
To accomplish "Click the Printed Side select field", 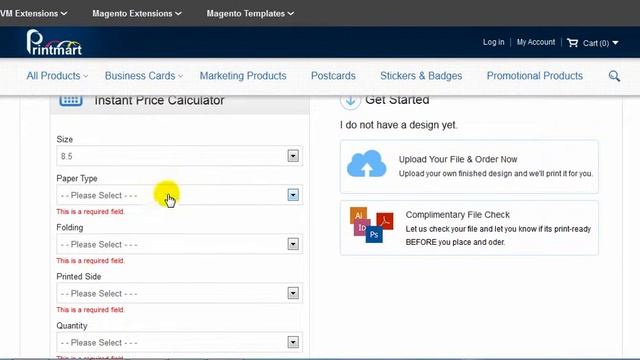I will 180,293.
